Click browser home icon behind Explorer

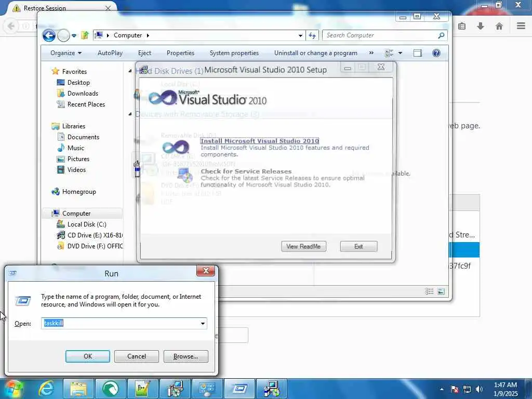[x=499, y=26]
